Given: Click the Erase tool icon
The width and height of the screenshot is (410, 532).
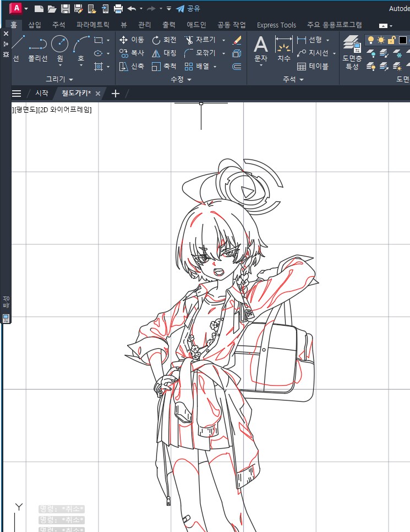Looking at the screenshot, I should [237, 40].
